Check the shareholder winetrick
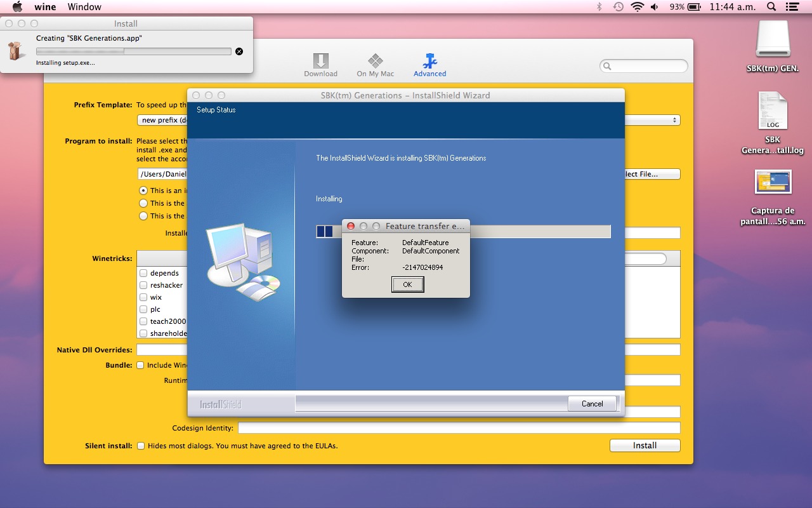Image resolution: width=812 pixels, height=508 pixels. pyautogui.click(x=143, y=333)
